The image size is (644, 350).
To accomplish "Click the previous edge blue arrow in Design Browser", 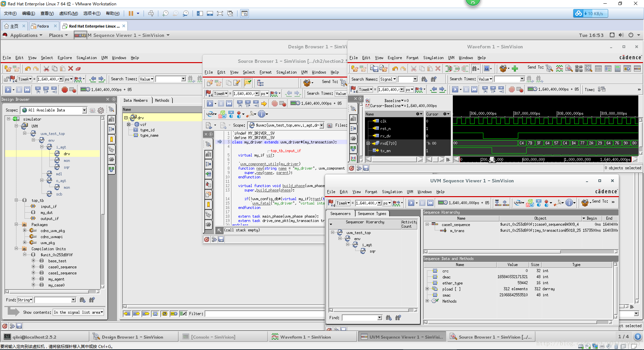I will pyautogui.click(x=93, y=79).
